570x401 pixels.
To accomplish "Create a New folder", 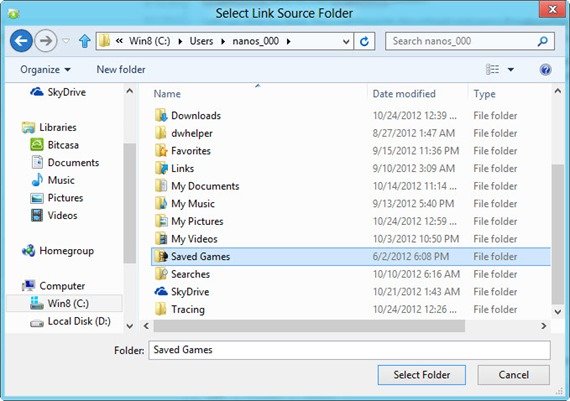I will tap(121, 69).
